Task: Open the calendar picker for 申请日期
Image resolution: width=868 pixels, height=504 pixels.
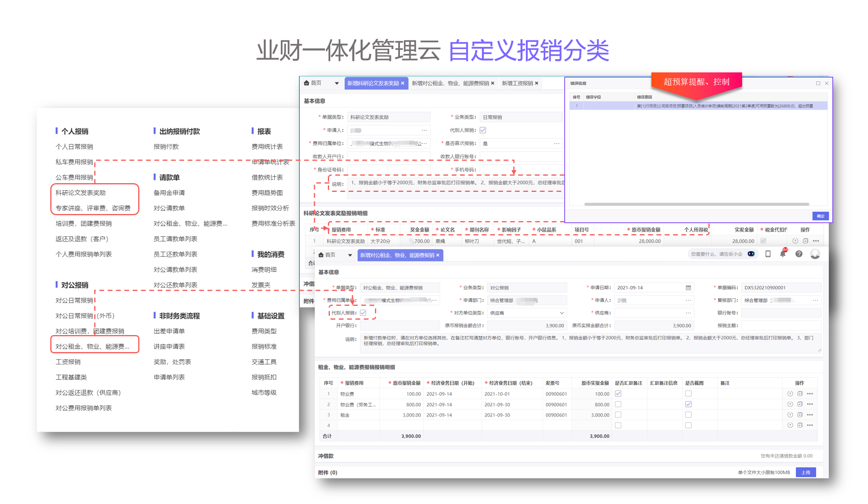Action: click(688, 288)
